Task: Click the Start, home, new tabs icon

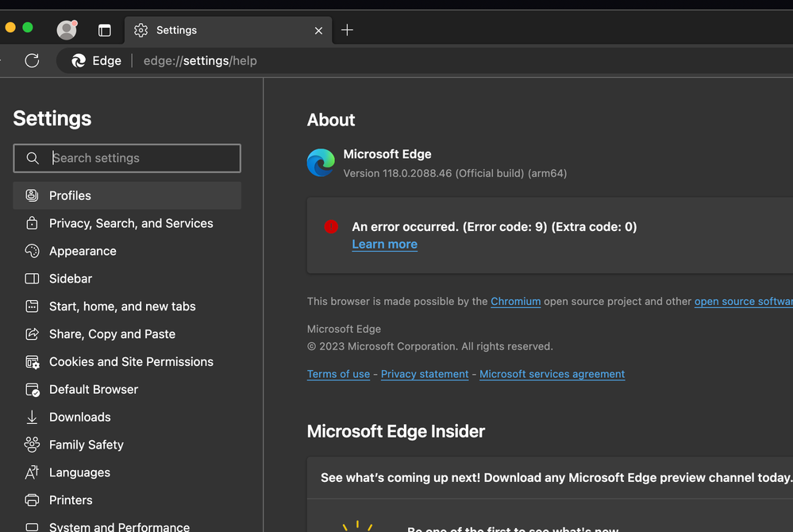Action: click(32, 306)
